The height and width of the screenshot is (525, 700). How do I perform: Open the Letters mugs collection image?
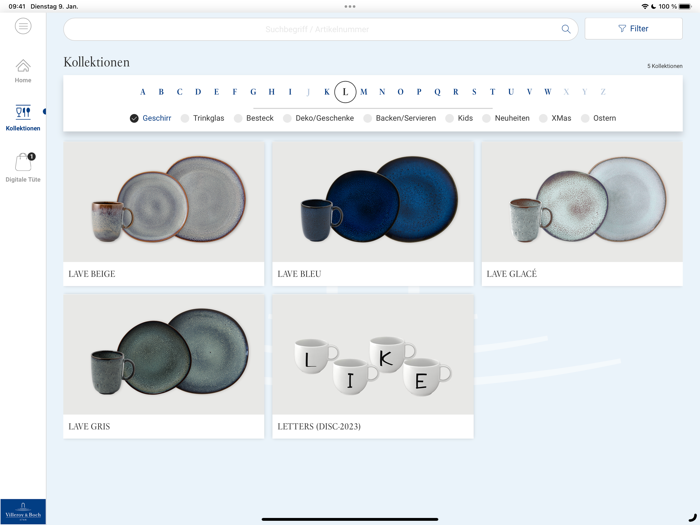tap(373, 354)
